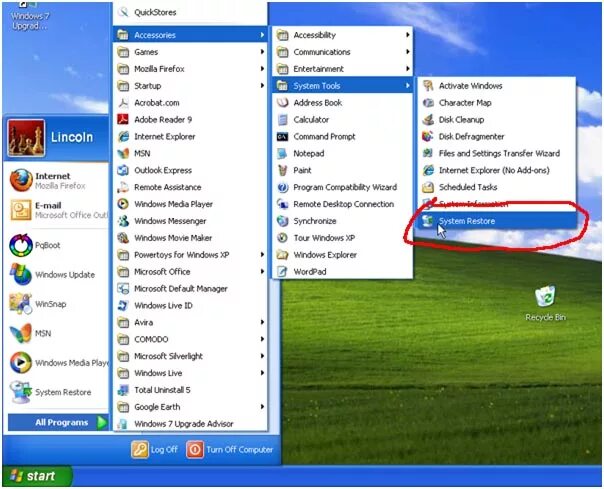The width and height of the screenshot is (604, 489).
Task: Open QuickStores entry
Action: (x=191, y=12)
